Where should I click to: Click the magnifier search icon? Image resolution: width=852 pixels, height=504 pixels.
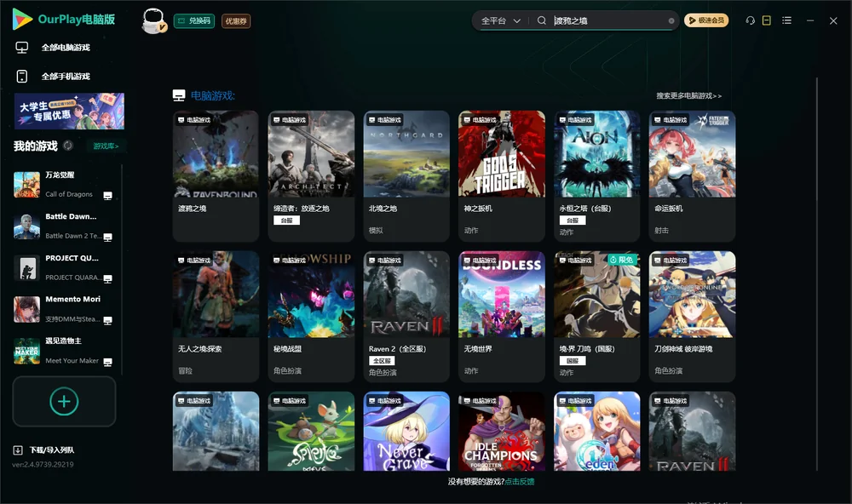point(542,20)
